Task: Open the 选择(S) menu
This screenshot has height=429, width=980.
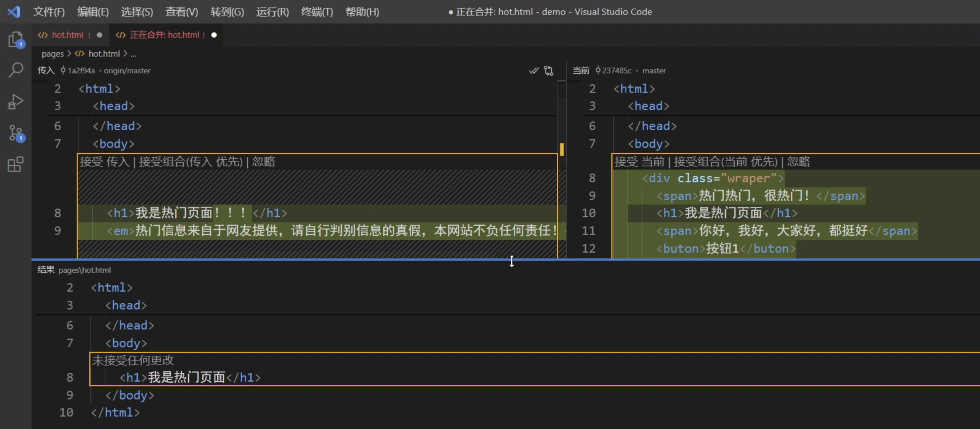Action: [137, 11]
